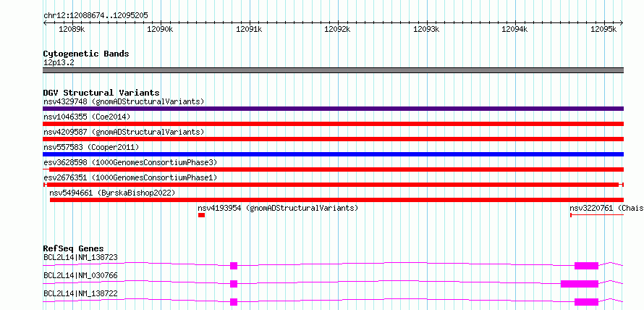Select the small NM_138723 exon near 12091k
The image size is (644, 310).
pyautogui.click(x=234, y=266)
